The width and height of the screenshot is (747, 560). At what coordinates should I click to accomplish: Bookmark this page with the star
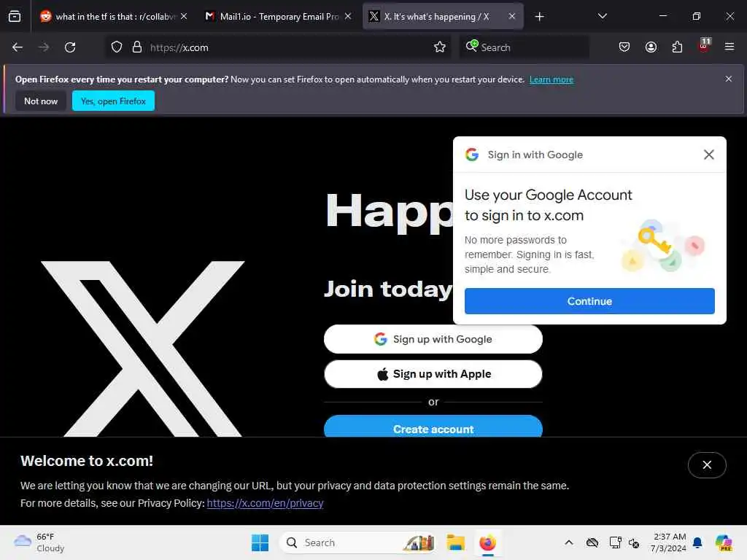coord(440,47)
